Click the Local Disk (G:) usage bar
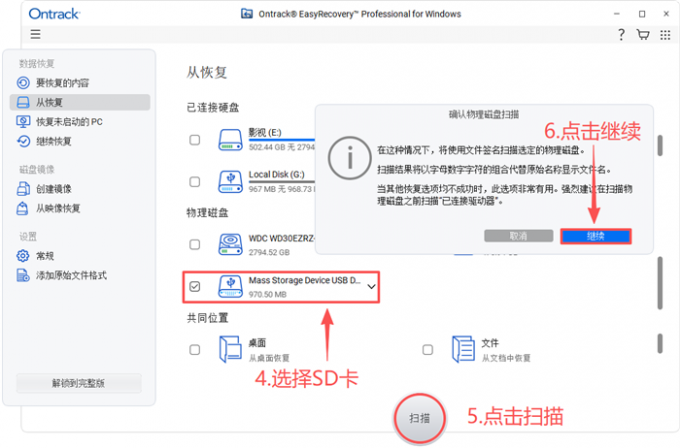 (x=282, y=181)
